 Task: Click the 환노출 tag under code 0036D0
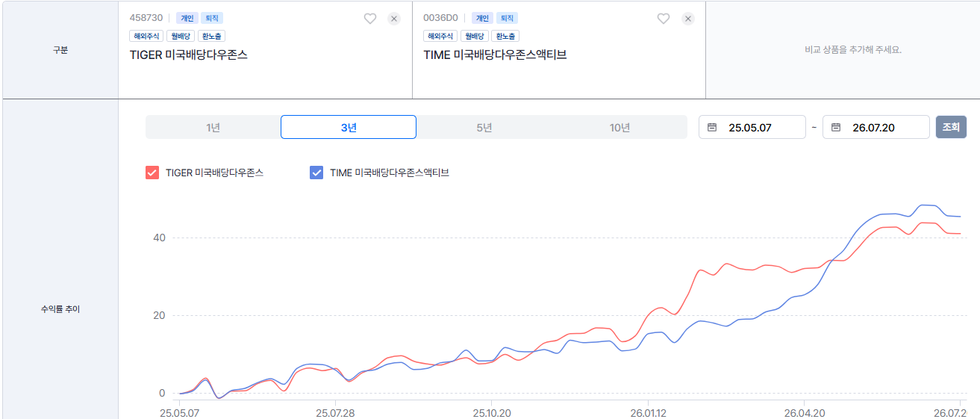click(506, 36)
